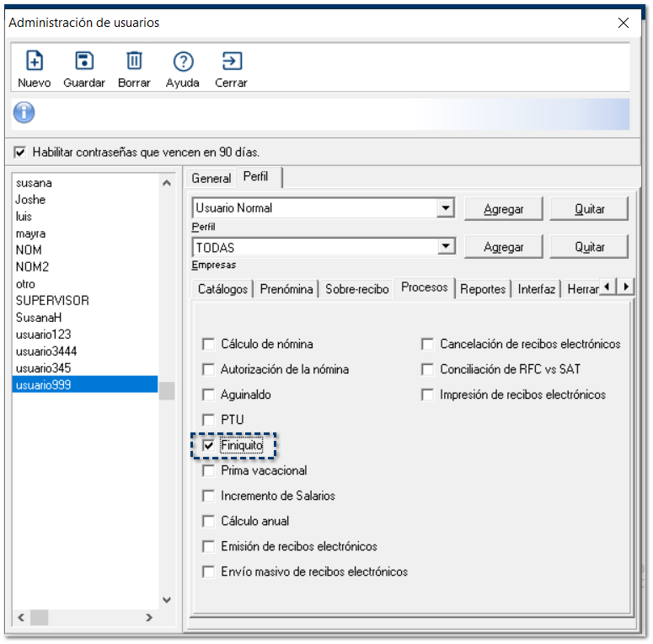The image size is (653, 644).
Task: Close the Administración de usuarios window
Action: click(623, 23)
